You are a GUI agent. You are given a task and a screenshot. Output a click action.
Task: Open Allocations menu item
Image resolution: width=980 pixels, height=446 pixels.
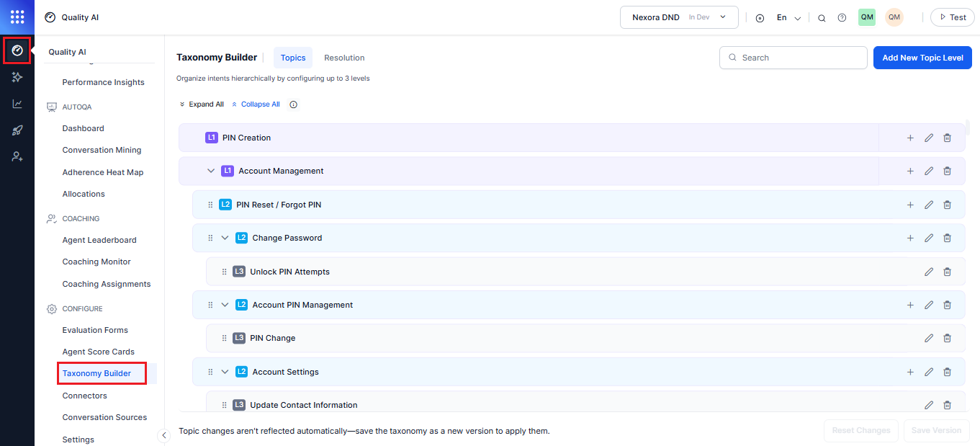[84, 194]
